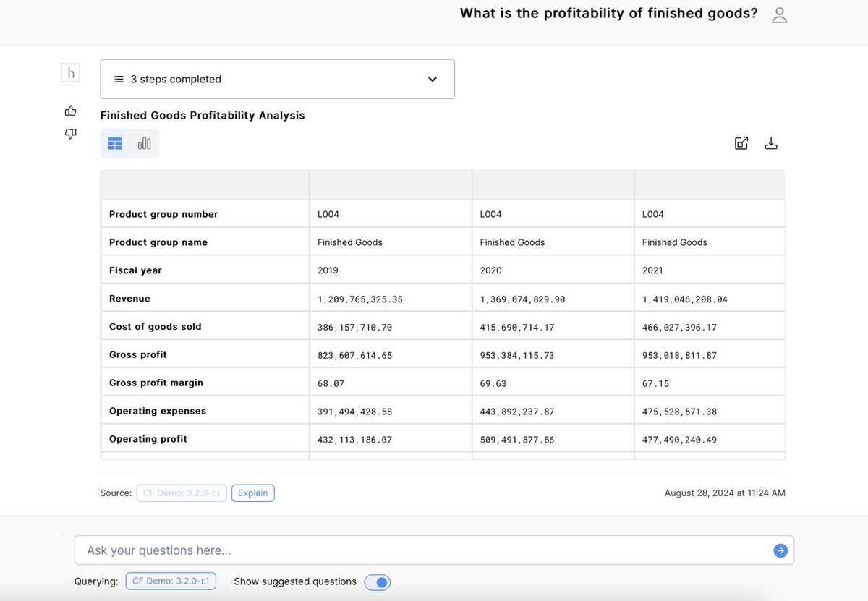Click operating expenses value 443,892,237.87

[x=518, y=412]
